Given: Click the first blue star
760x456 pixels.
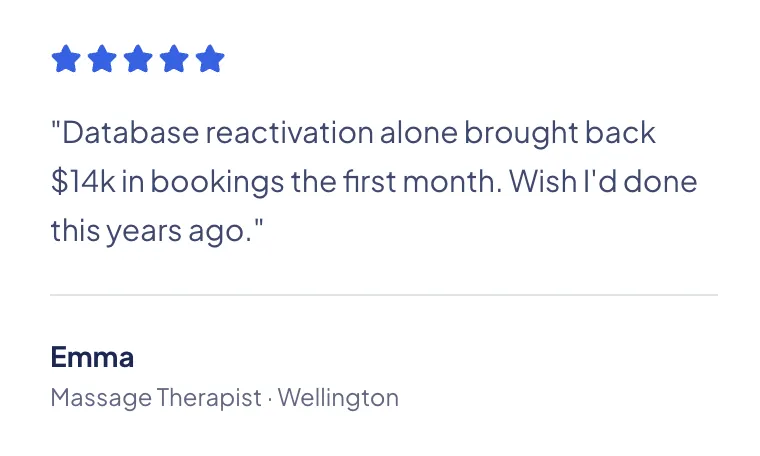Looking at the screenshot, I should coord(66,59).
